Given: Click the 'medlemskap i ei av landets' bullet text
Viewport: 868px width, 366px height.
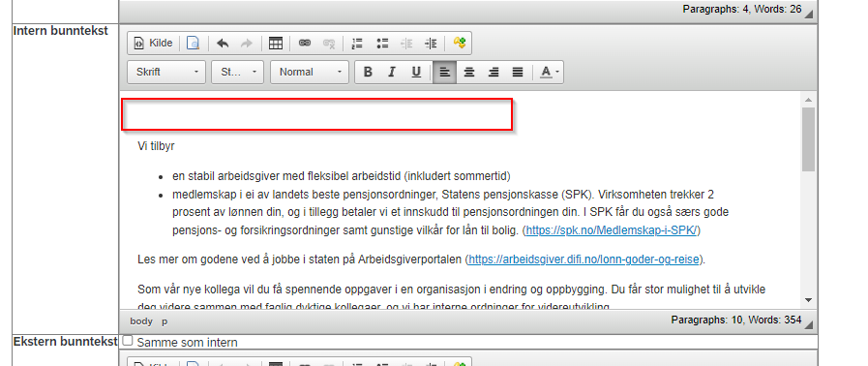Looking at the screenshot, I should (450, 213).
